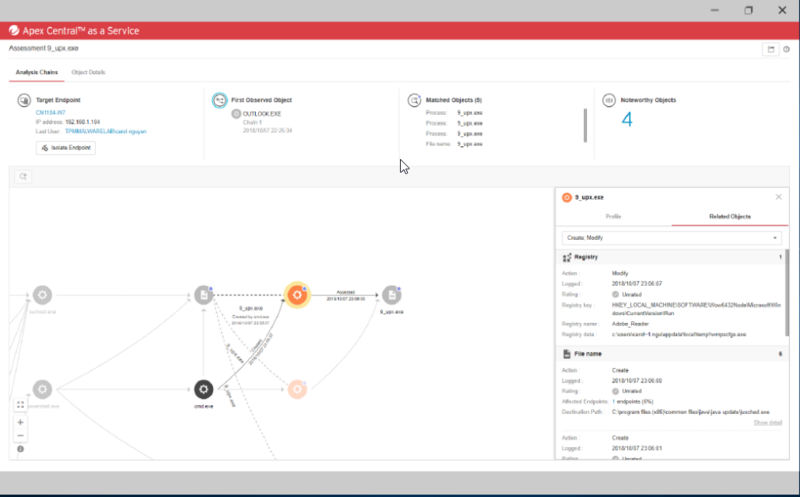Click the Matched Objects magnifier icon
The width and height of the screenshot is (800, 497).
pos(414,100)
